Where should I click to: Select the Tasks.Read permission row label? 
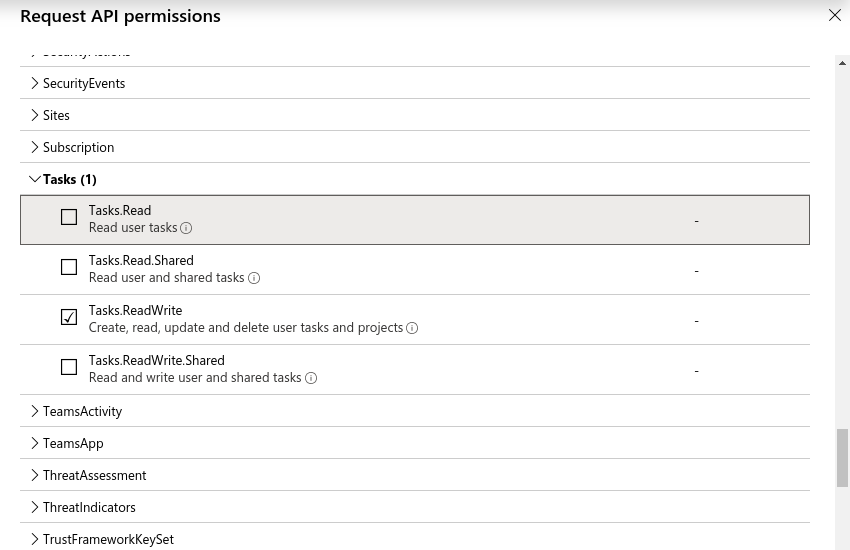(120, 210)
